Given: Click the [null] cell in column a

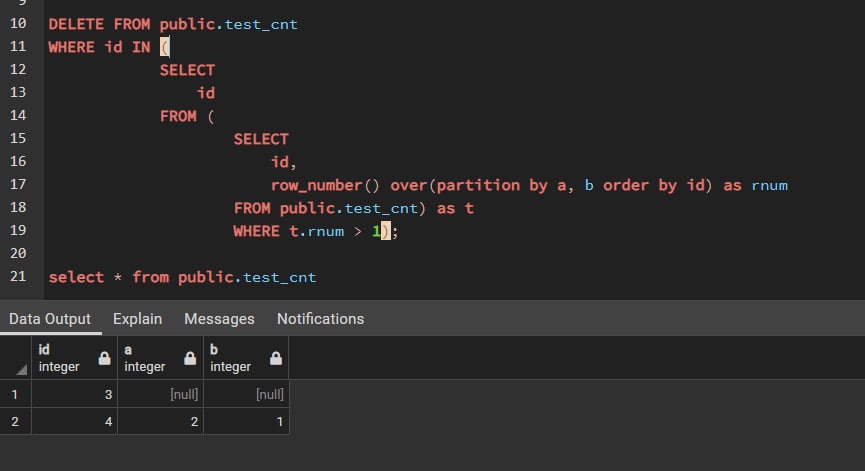Looking at the screenshot, I should point(161,394).
